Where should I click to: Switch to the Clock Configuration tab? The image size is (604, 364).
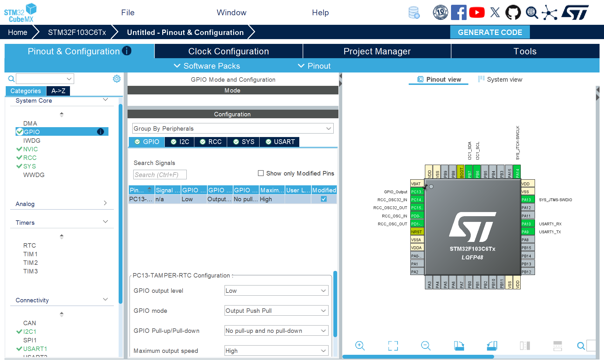229,51
